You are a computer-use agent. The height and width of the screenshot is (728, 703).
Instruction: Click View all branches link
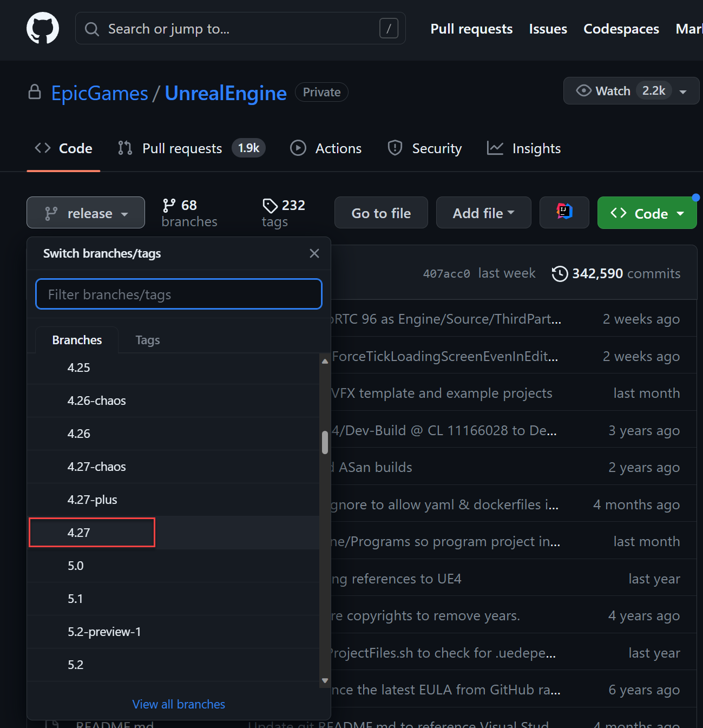pyautogui.click(x=179, y=704)
